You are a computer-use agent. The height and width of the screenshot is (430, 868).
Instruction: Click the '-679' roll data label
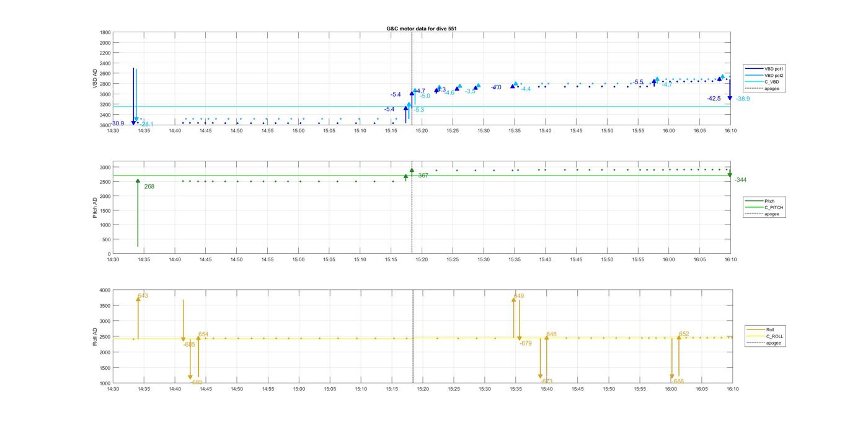point(525,343)
